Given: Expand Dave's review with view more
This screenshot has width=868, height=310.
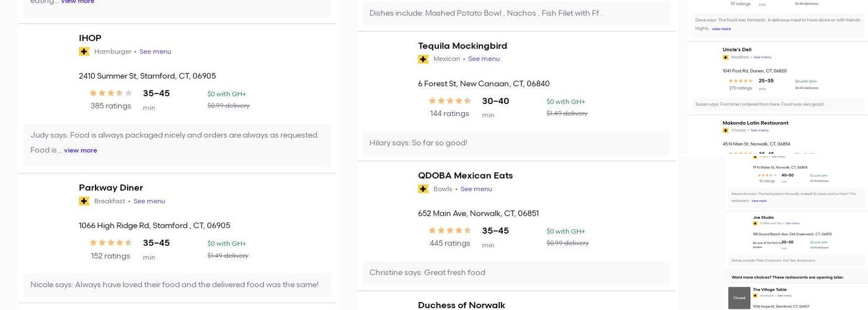Looking at the screenshot, I should [721, 29].
